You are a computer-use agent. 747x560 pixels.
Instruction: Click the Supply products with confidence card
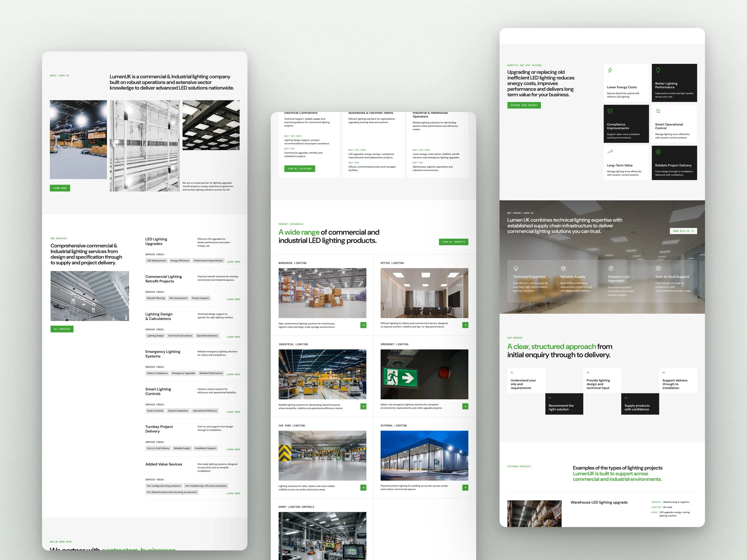(x=640, y=404)
